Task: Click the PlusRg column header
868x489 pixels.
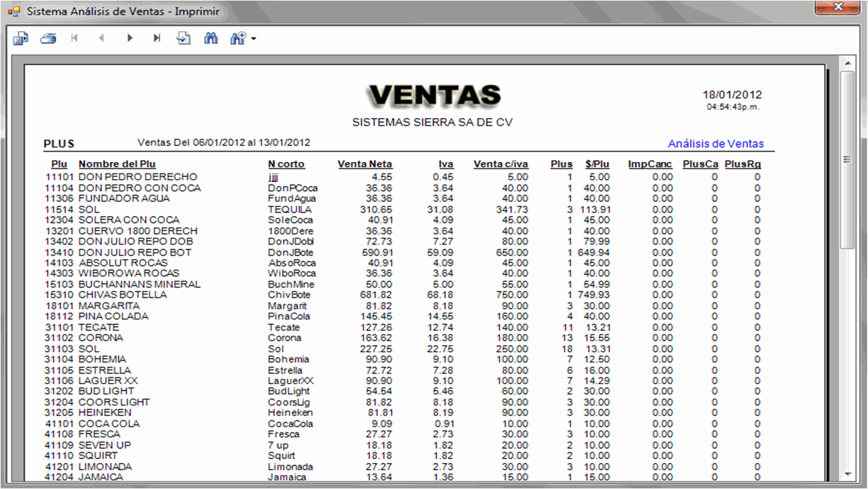Action: point(742,164)
